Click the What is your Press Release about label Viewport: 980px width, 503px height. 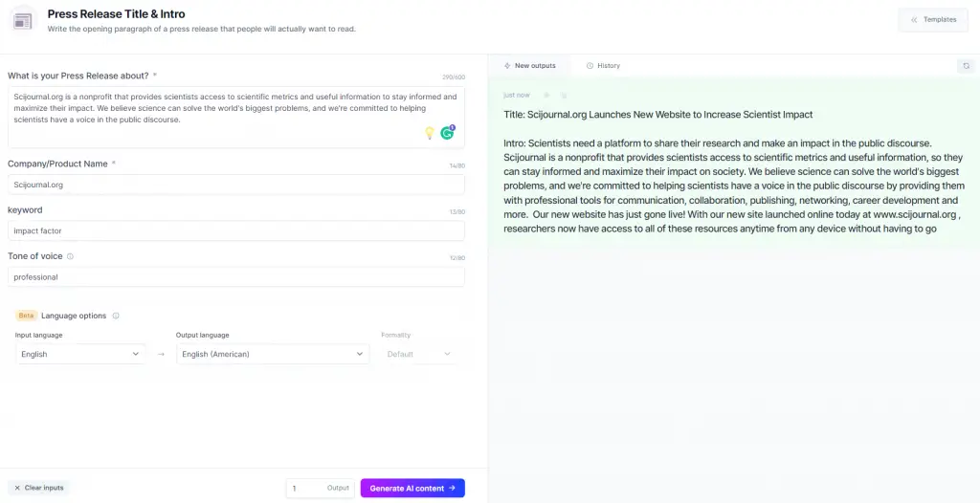(x=78, y=76)
